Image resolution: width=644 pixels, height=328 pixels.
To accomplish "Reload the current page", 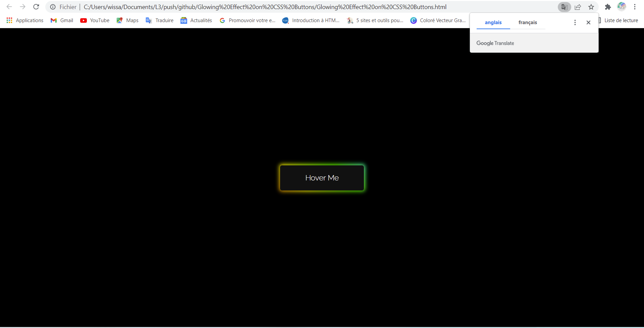I will coord(36,7).
